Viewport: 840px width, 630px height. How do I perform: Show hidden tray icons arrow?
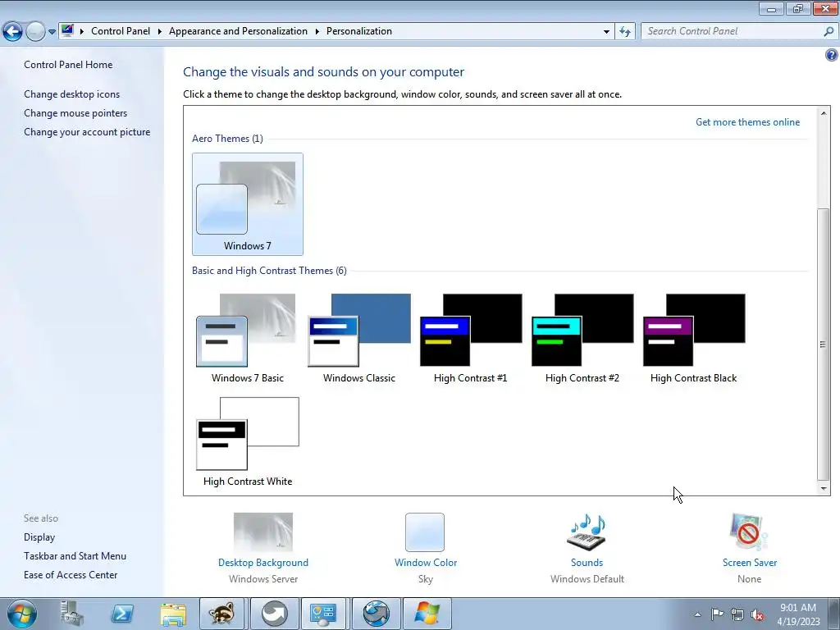[697, 614]
